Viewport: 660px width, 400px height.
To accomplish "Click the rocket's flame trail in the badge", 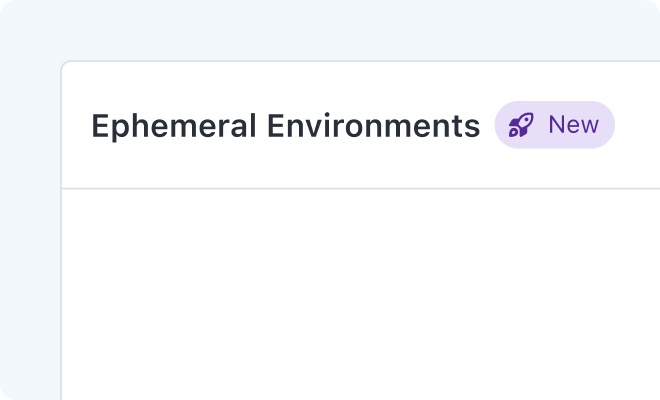I will [514, 132].
